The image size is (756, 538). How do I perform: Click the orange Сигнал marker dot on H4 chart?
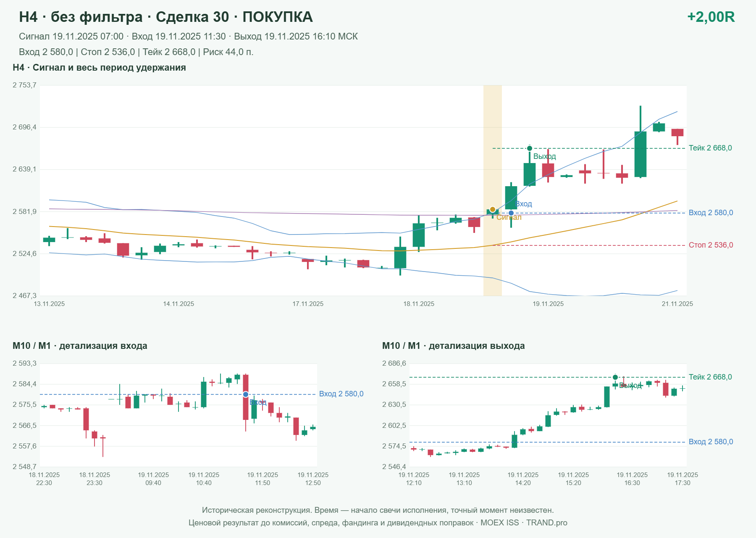click(x=493, y=209)
